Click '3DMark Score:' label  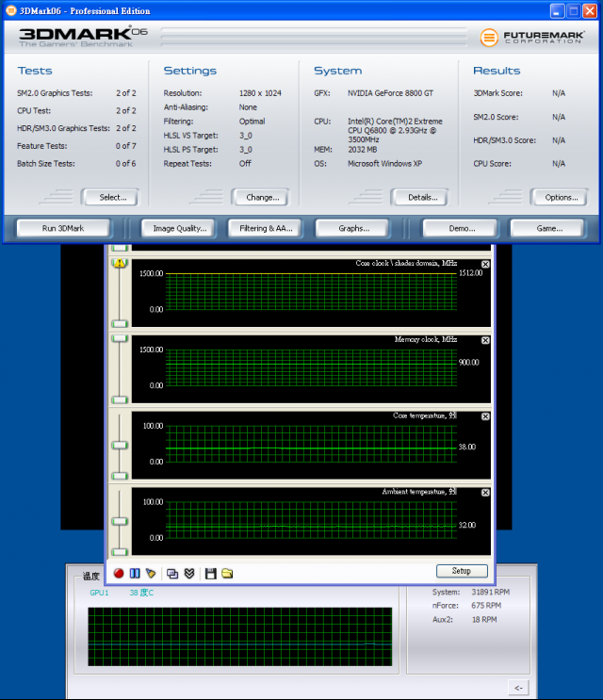pos(498,93)
